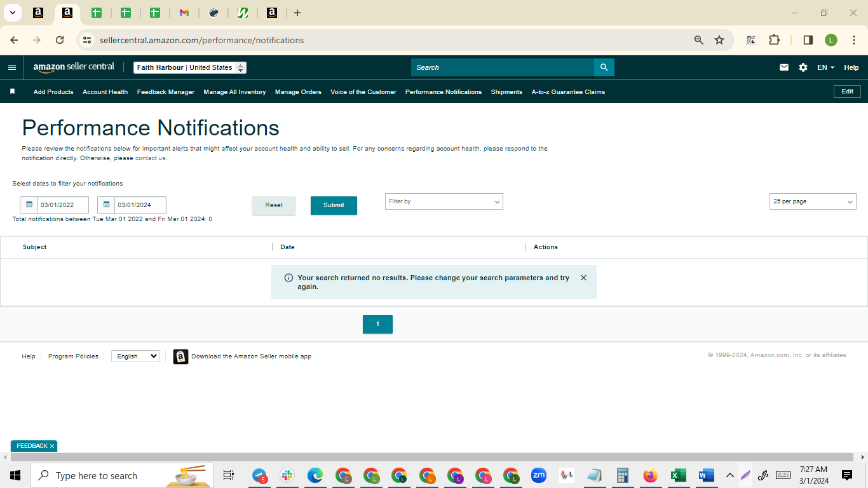Image resolution: width=868 pixels, height=488 pixels.
Task: Open Excel from the taskbar
Action: pyautogui.click(x=677, y=475)
